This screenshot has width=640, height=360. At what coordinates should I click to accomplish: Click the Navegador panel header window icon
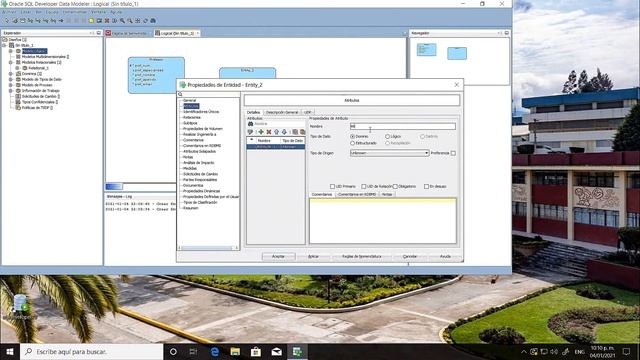[507, 33]
